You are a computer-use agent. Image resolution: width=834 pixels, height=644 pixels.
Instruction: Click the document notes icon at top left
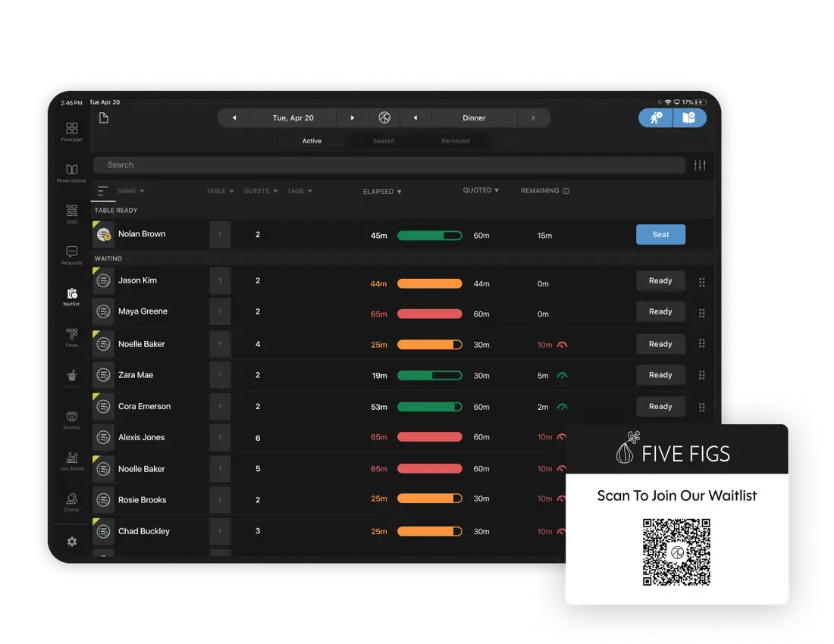tap(104, 118)
